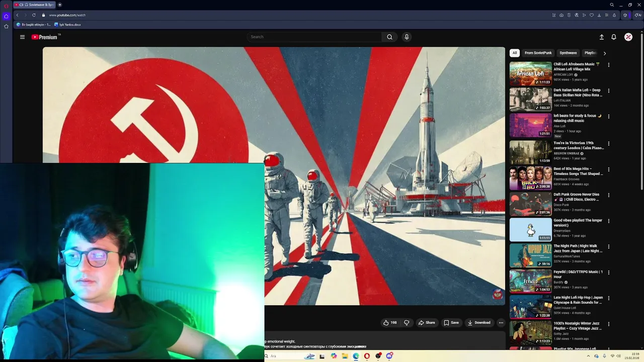
Task: Visit AFRICAN LOFI channel name
Action: point(563,74)
